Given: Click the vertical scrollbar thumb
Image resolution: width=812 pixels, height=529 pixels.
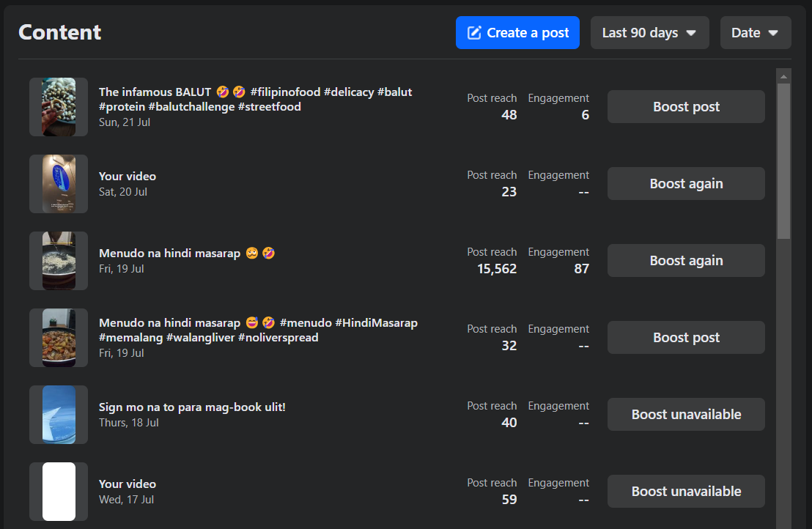Looking at the screenshot, I should [783, 161].
